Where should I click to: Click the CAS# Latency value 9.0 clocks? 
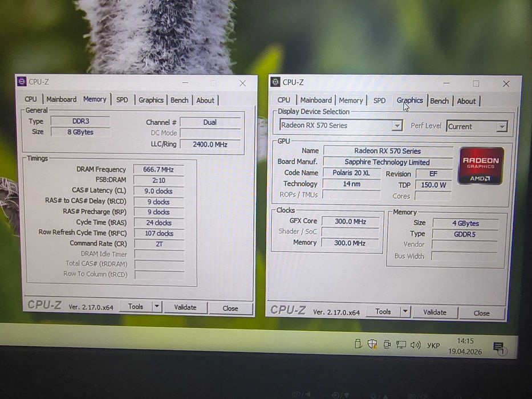[x=159, y=191]
